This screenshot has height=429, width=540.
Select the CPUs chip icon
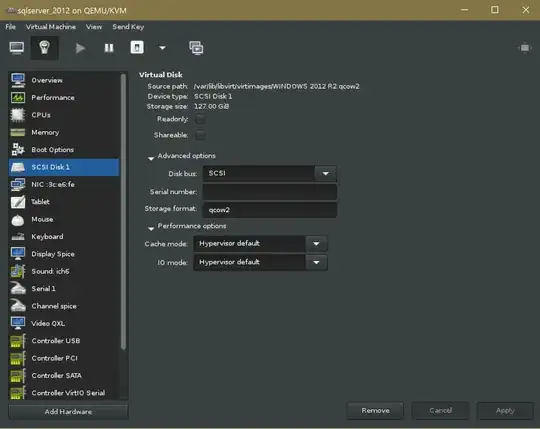coord(18,115)
